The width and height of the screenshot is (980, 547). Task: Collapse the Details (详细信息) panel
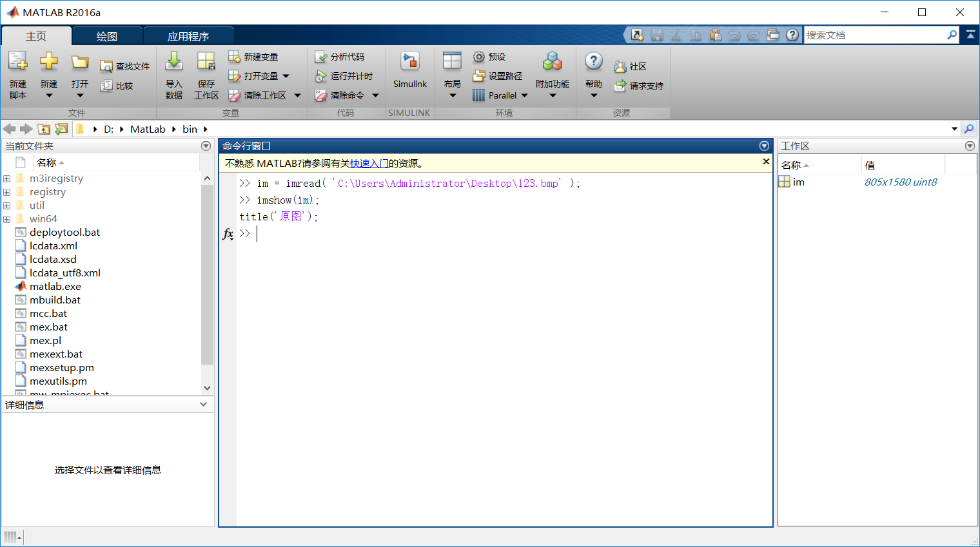(x=203, y=405)
